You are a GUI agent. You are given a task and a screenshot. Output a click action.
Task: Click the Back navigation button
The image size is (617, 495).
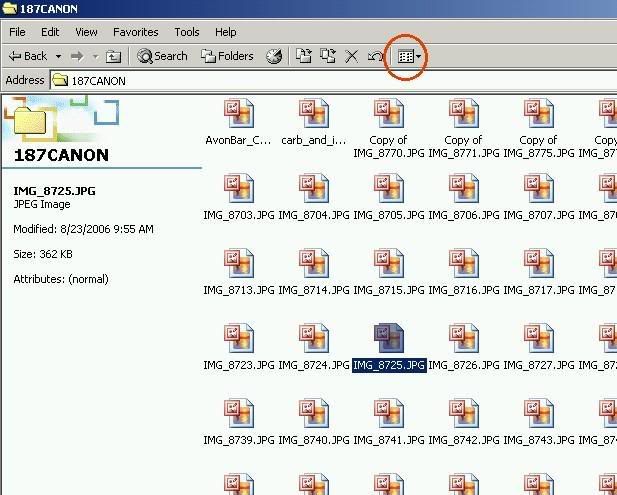pyautogui.click(x=28, y=57)
